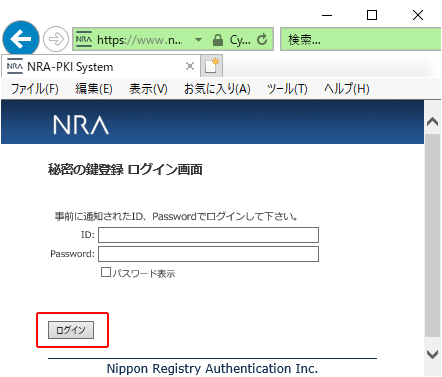This screenshot has height=377, width=442.
Task: Close the NRA-PKI System tab
Action: 190,66
